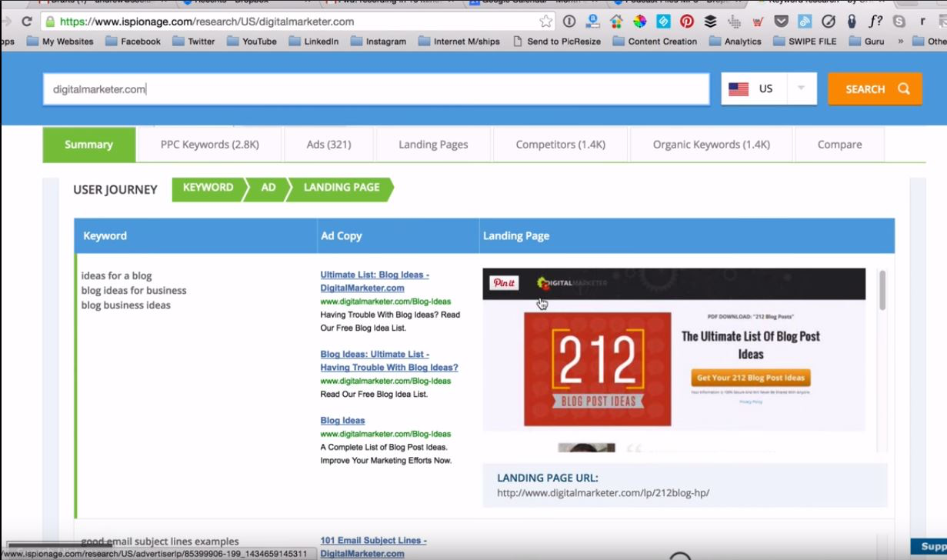Click the browser address bar URL
Viewport: 947px width, 560px height.
pyautogui.click(x=207, y=22)
